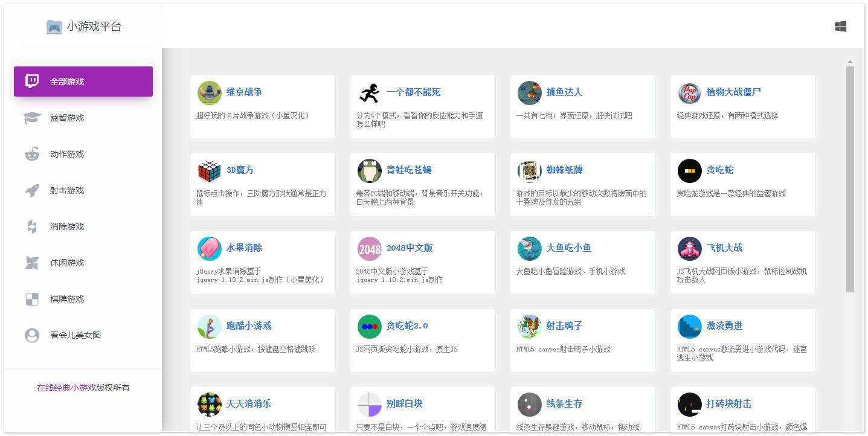Click the 3D魔方 Rubik's cube icon
Screen dimensions: 868x436
click(x=209, y=171)
